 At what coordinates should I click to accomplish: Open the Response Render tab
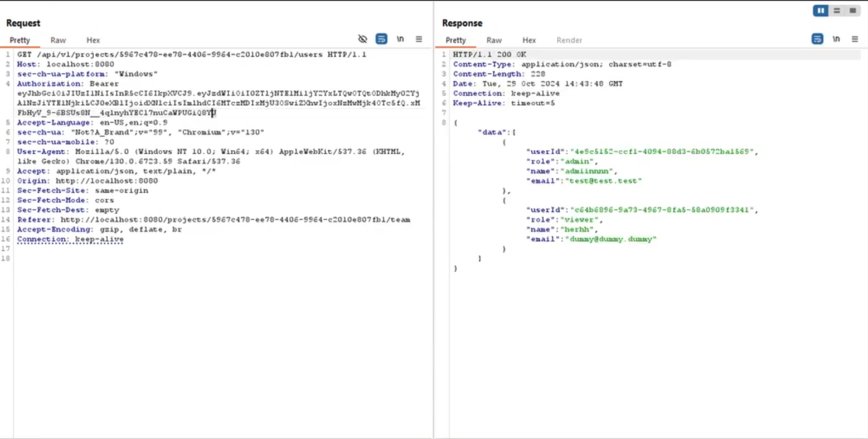pyautogui.click(x=569, y=41)
